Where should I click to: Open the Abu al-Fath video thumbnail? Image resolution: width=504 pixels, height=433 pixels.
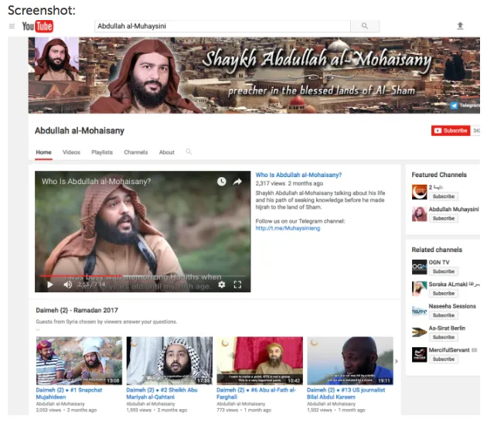coord(260,360)
